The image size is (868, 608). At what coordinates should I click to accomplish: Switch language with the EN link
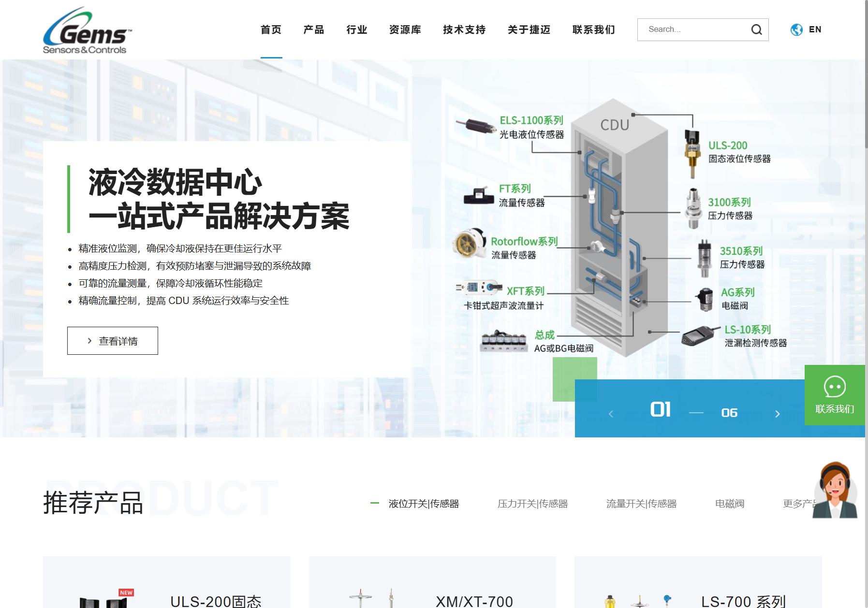(815, 29)
